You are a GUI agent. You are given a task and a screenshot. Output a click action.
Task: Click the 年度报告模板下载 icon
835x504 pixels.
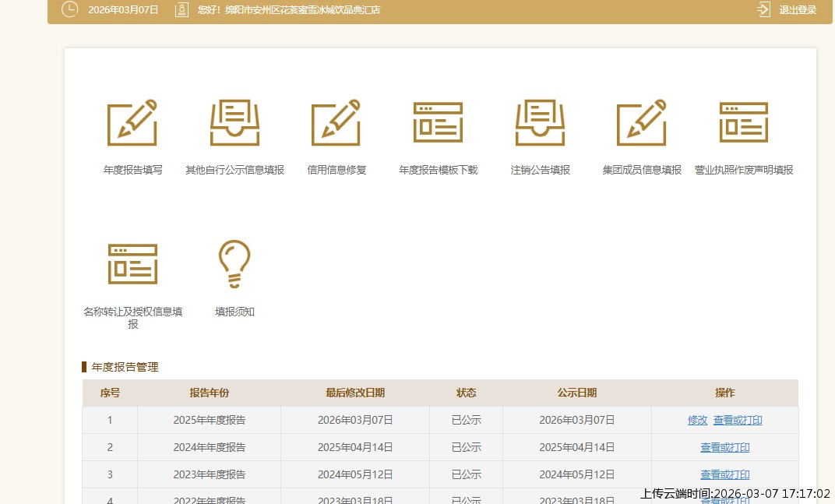coord(438,123)
